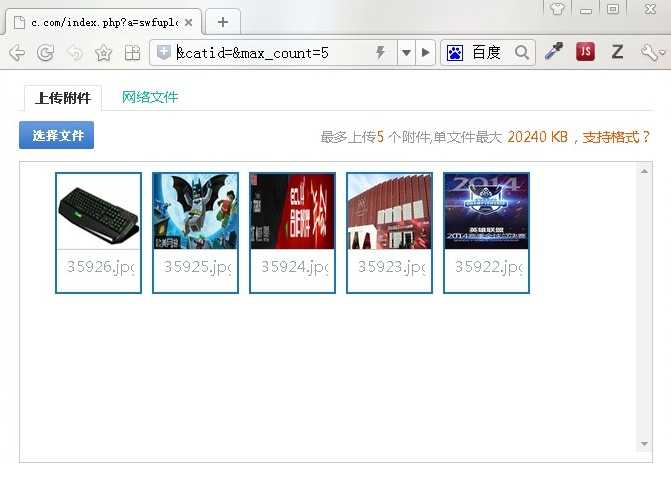Click the file list scrollbar down arrow

644,444
